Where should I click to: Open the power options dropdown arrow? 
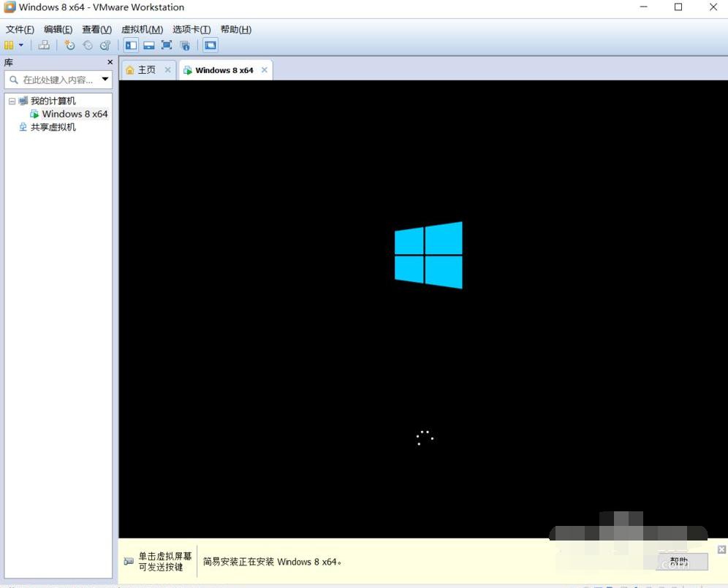point(20,45)
